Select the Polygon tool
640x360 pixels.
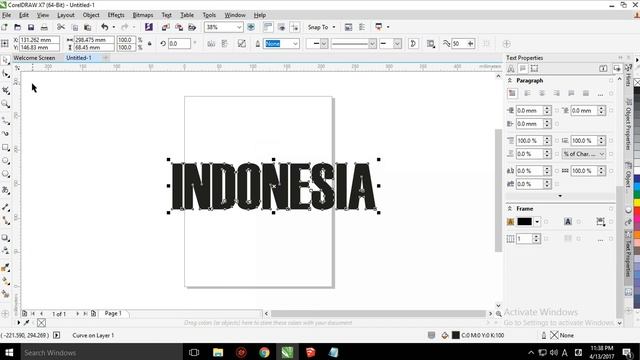(5, 174)
